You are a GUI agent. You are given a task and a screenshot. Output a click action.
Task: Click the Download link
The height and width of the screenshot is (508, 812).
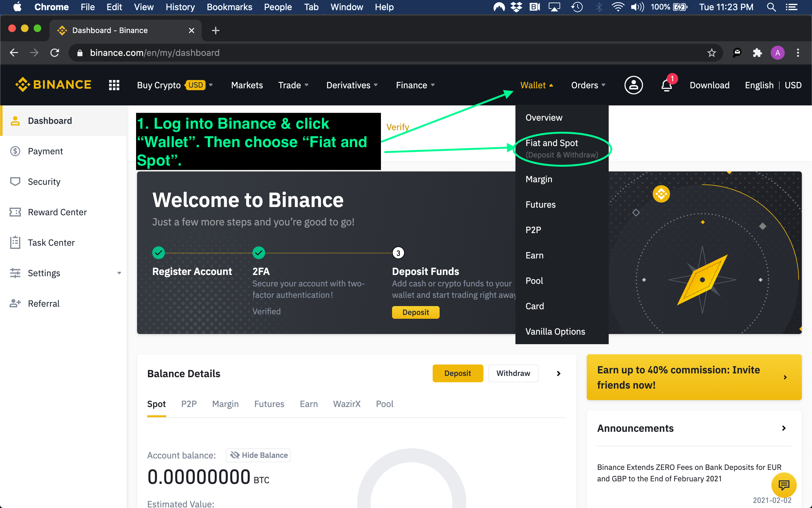710,85
